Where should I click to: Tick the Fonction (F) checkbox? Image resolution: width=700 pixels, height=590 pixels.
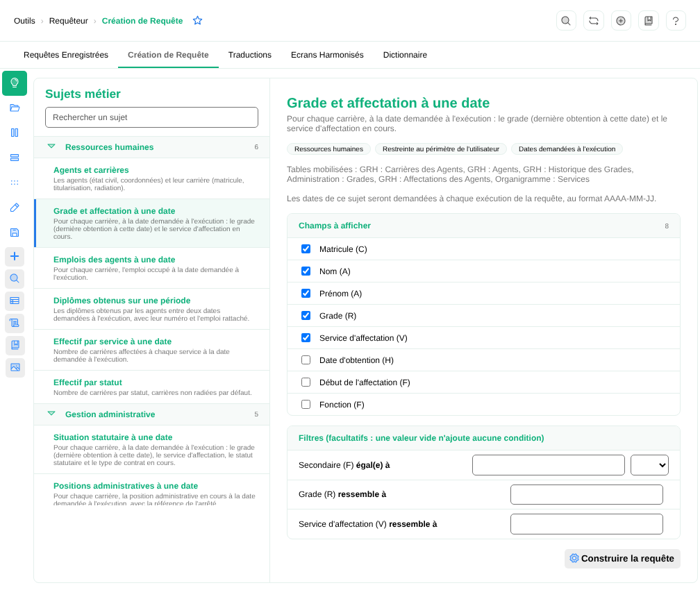[306, 405]
